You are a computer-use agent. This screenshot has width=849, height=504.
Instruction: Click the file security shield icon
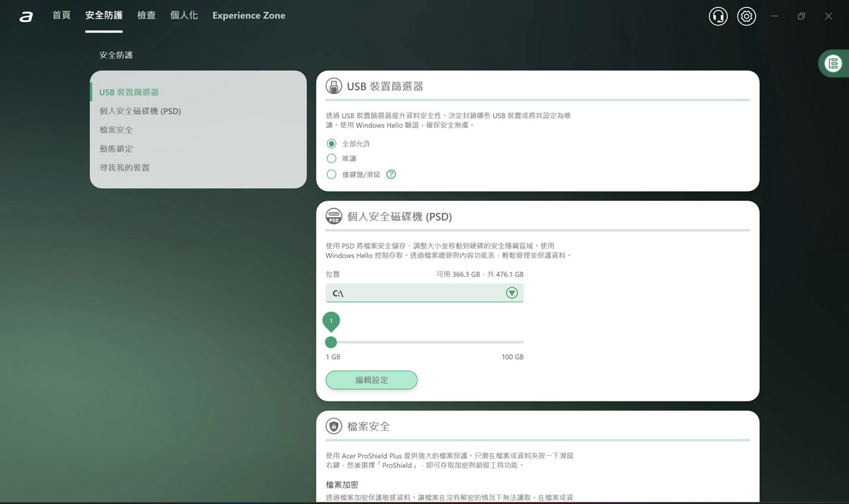click(333, 426)
